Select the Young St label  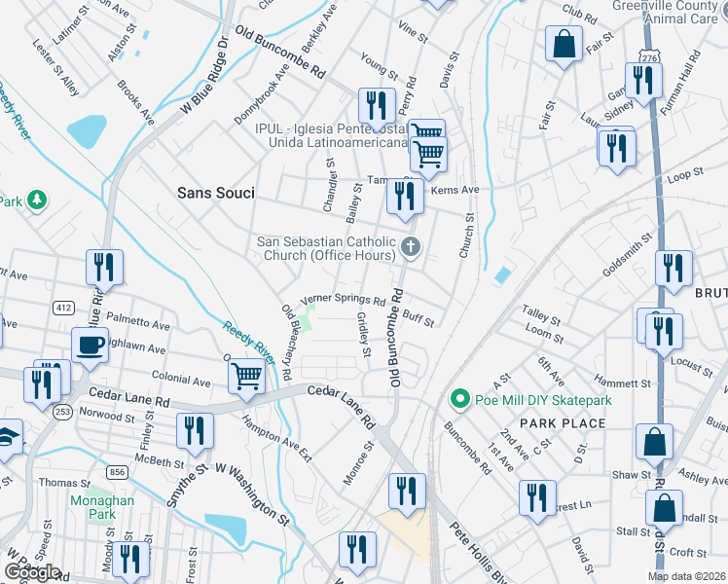tap(380, 66)
